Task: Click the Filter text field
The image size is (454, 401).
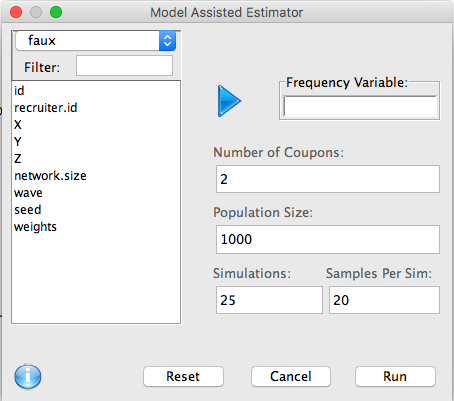Action: pyautogui.click(x=124, y=66)
